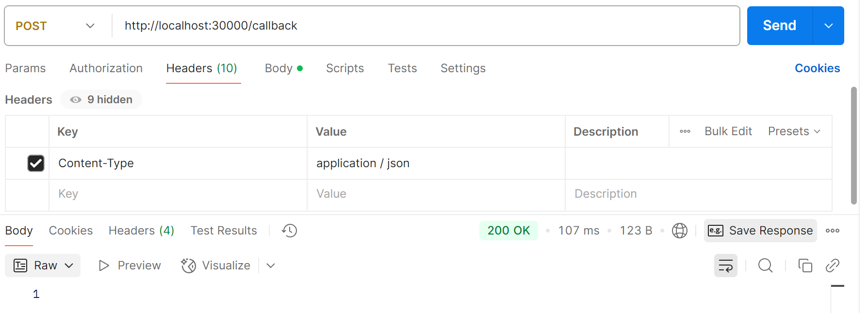Click the link icon in response toolbar
This screenshot has width=868, height=313.
(x=833, y=266)
